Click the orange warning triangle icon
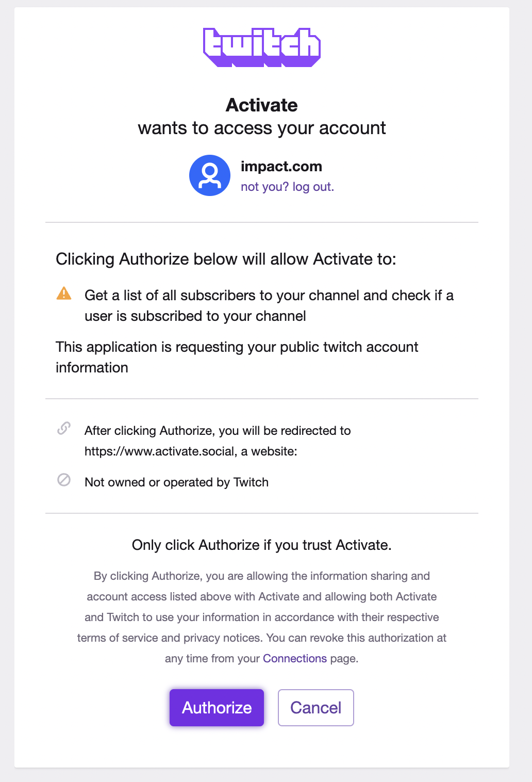This screenshot has width=532, height=782. click(x=64, y=294)
